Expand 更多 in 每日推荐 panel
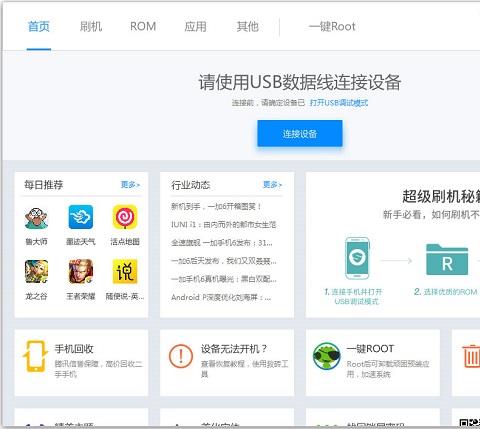Screen dimensions: 480x429 click(130, 184)
